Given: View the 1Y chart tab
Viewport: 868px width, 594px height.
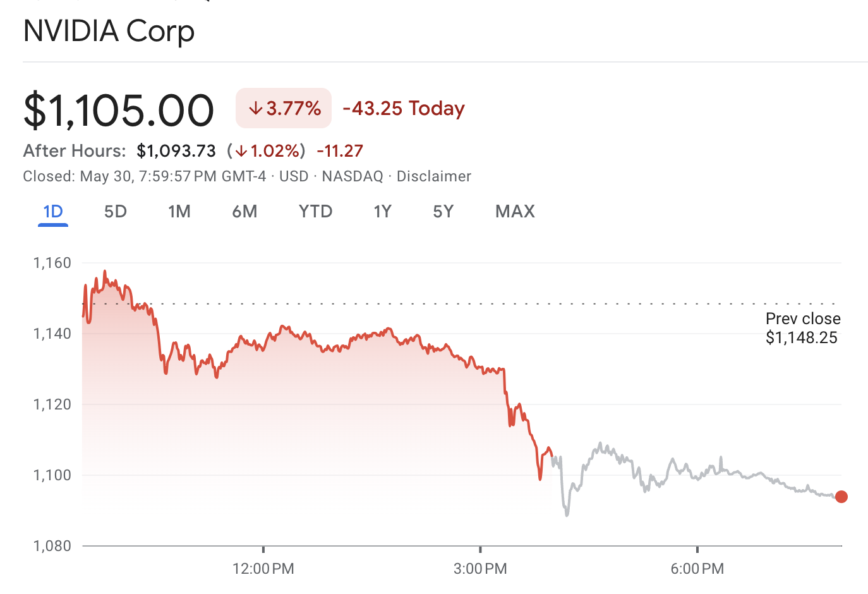Looking at the screenshot, I should click(x=383, y=212).
